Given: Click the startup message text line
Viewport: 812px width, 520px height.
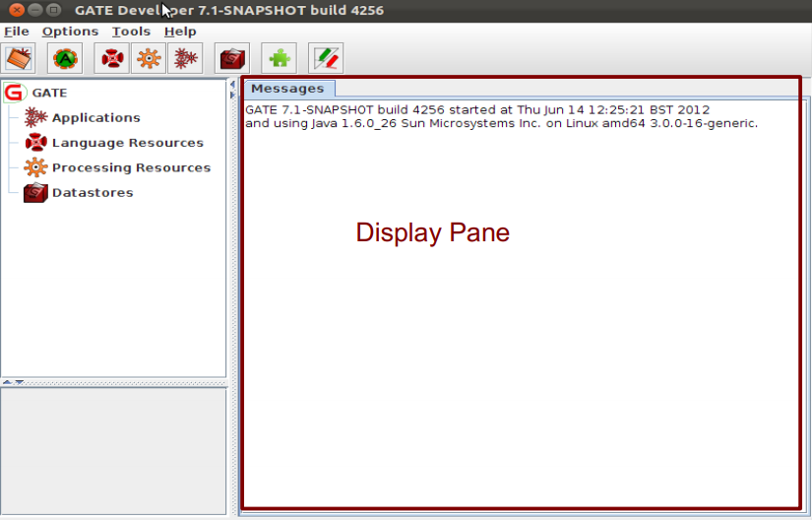Looking at the screenshot, I should 477,109.
